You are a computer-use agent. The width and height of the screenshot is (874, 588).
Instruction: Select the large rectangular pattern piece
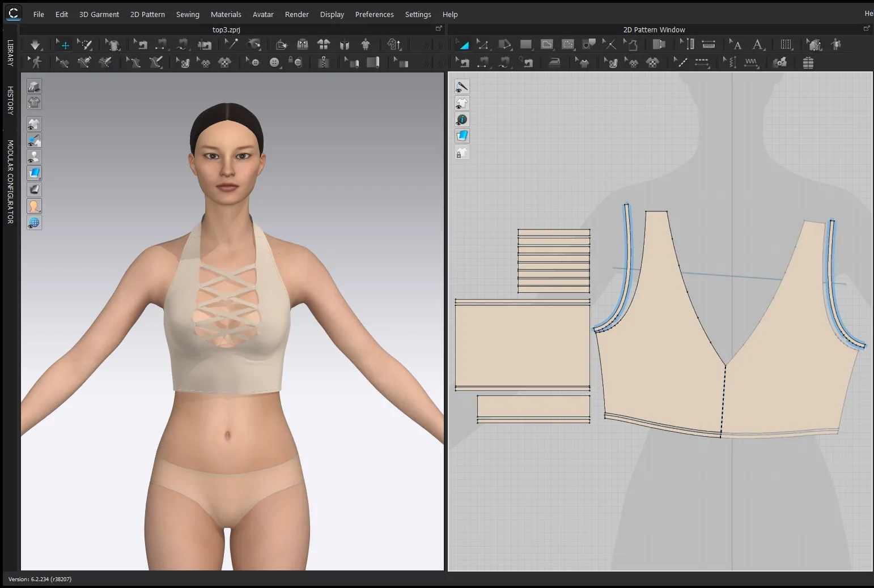[522, 346]
